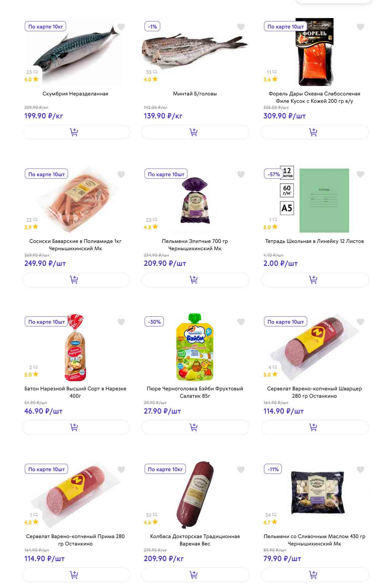Open Сервелат Варено-копченый Прима product link

75,540
